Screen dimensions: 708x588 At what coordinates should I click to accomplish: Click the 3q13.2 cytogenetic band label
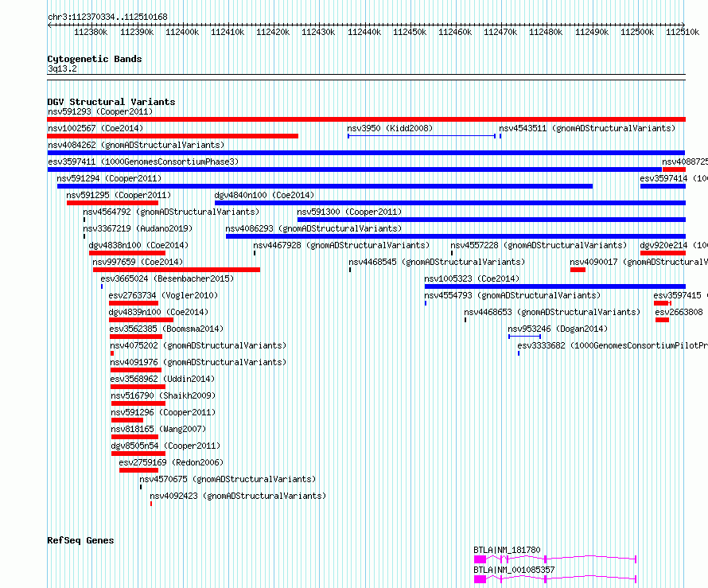tap(62, 68)
